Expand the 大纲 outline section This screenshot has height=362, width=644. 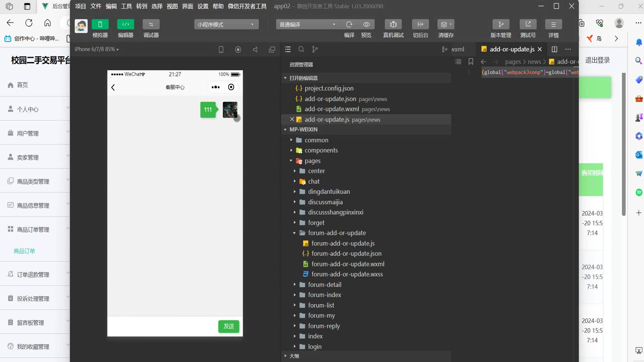point(366,356)
